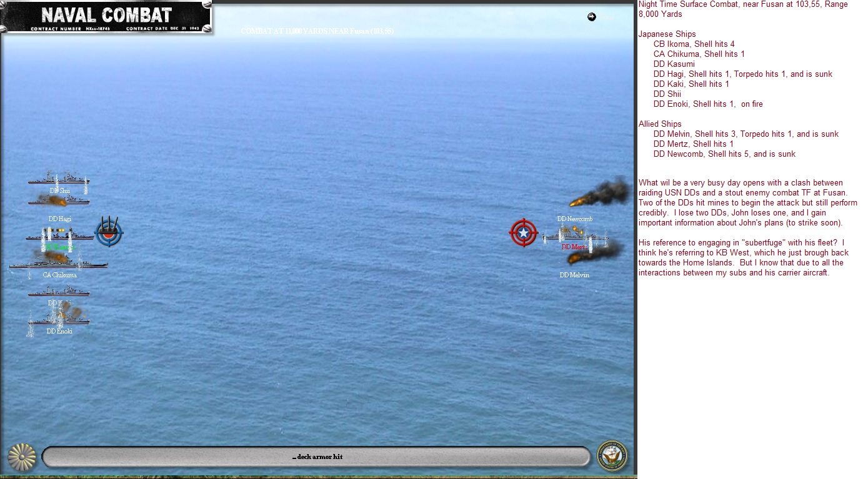This screenshot has height=479, width=868.
Task: Click the red Allied star crosshair icon
Action: (524, 233)
